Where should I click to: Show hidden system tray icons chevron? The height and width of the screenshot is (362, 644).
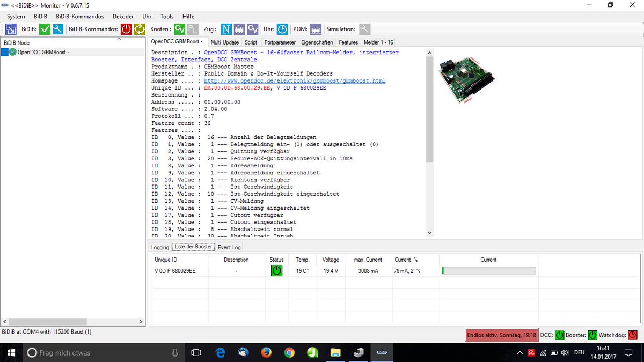click(x=519, y=352)
